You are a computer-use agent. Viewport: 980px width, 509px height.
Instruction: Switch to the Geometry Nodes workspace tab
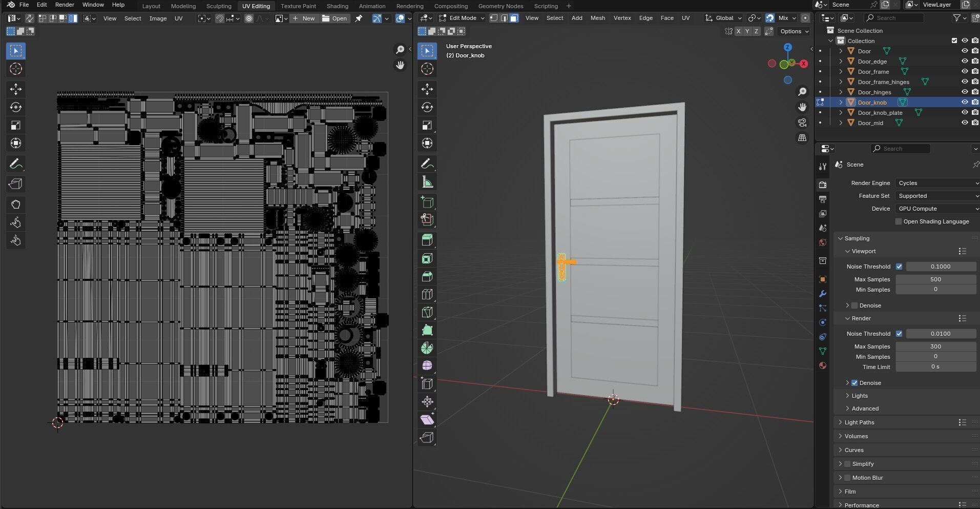click(501, 6)
